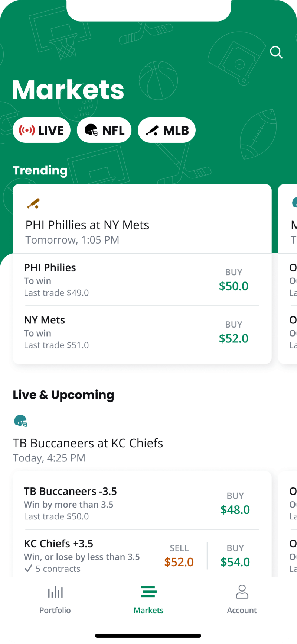Screen dimensions: 297x644
Task: Open the Portfolio tab
Action: coord(55,599)
